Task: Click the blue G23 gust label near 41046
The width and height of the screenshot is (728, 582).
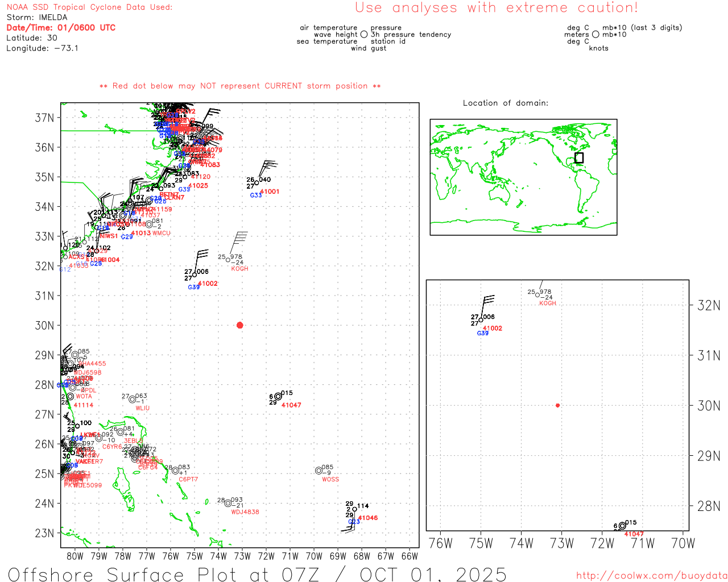Action: click(354, 522)
